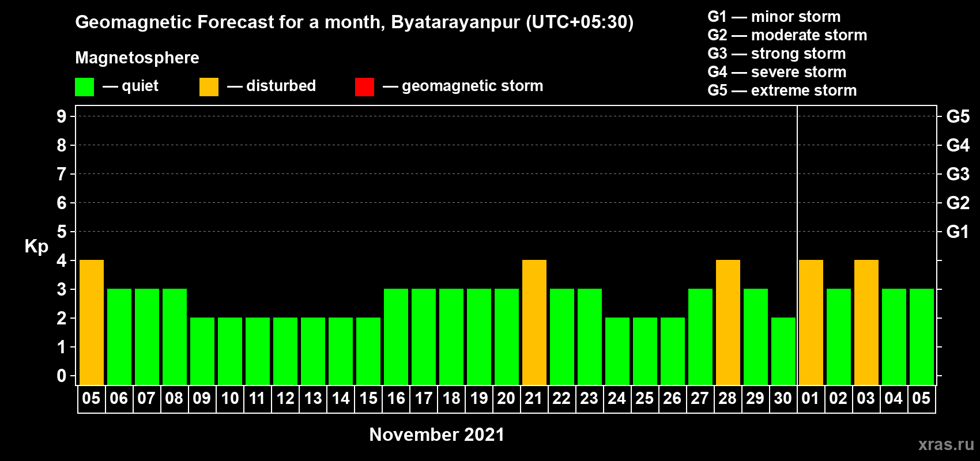The image size is (980, 461).
Task: Click the date label 25 on the axis
Action: click(x=645, y=399)
